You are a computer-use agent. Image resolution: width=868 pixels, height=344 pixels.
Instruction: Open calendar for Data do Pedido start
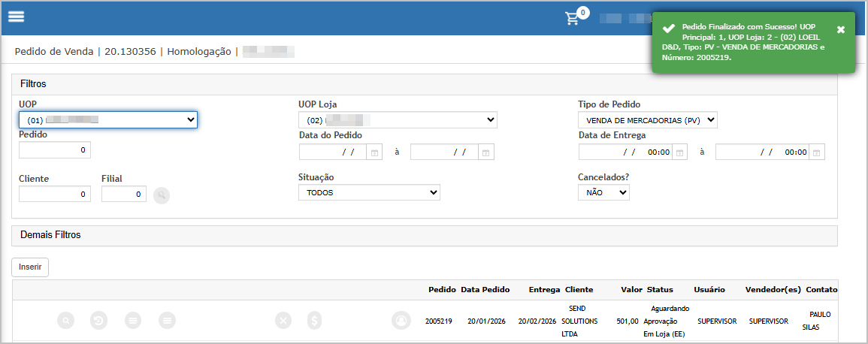coord(374,152)
